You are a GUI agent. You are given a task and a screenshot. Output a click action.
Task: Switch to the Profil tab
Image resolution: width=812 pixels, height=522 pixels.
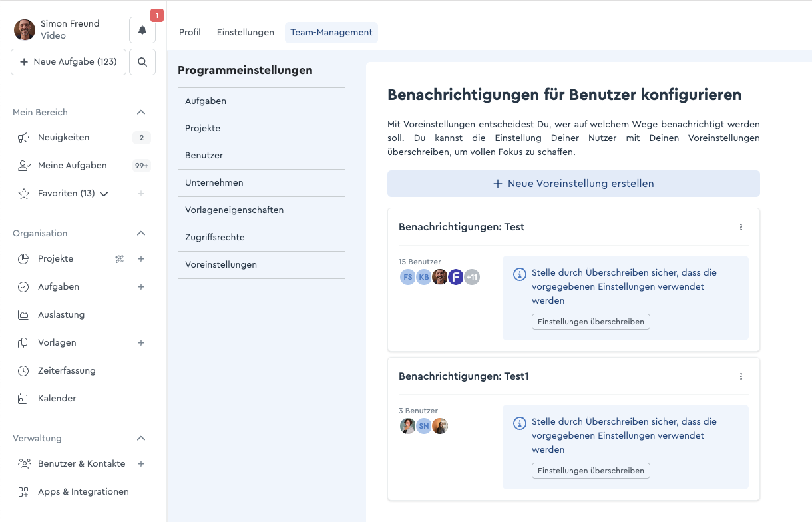coord(190,33)
